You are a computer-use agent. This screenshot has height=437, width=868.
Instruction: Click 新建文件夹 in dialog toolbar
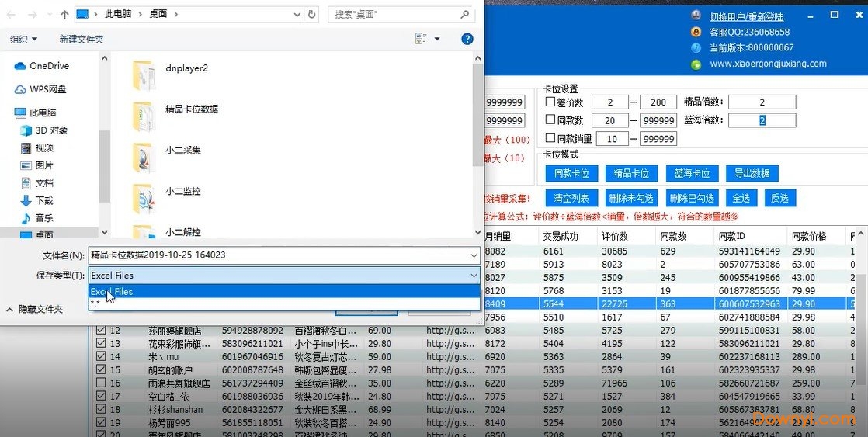point(82,40)
